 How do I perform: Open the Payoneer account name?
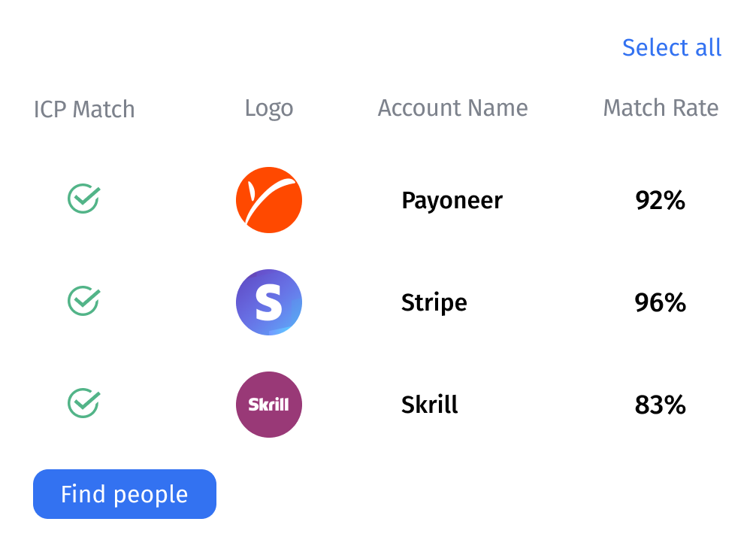pyautogui.click(x=452, y=201)
